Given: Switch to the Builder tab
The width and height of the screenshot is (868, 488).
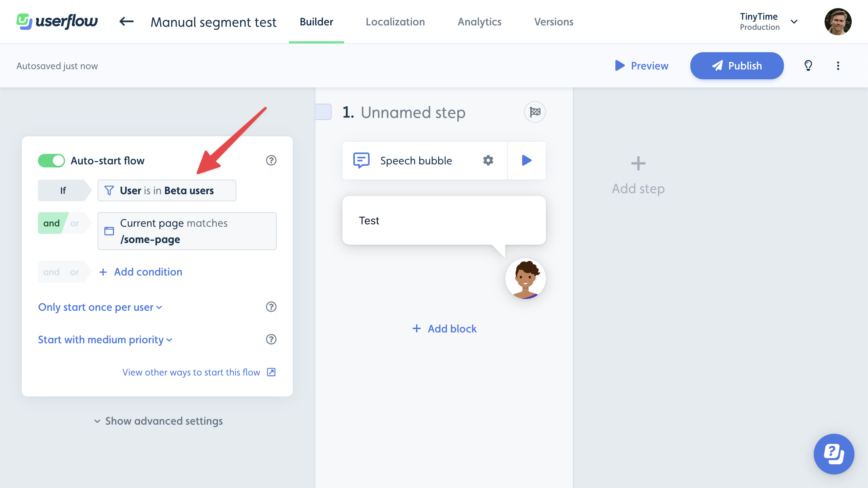Looking at the screenshot, I should [x=316, y=22].
